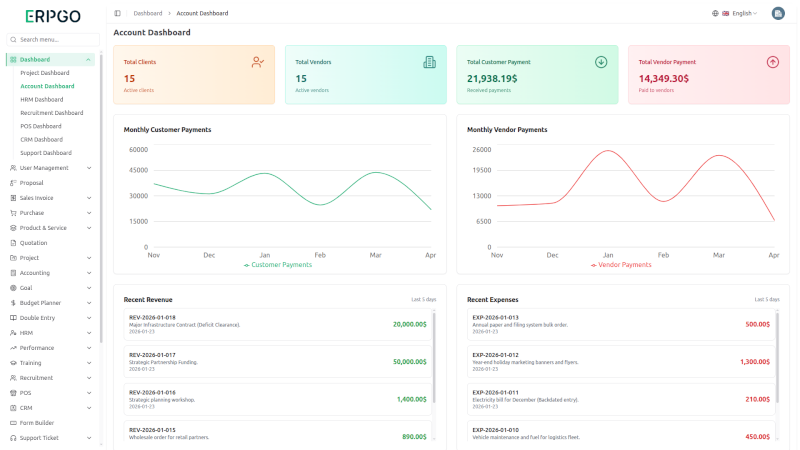This screenshot has height=450, width=800.
Task: Click the globe language icon
Action: [715, 13]
